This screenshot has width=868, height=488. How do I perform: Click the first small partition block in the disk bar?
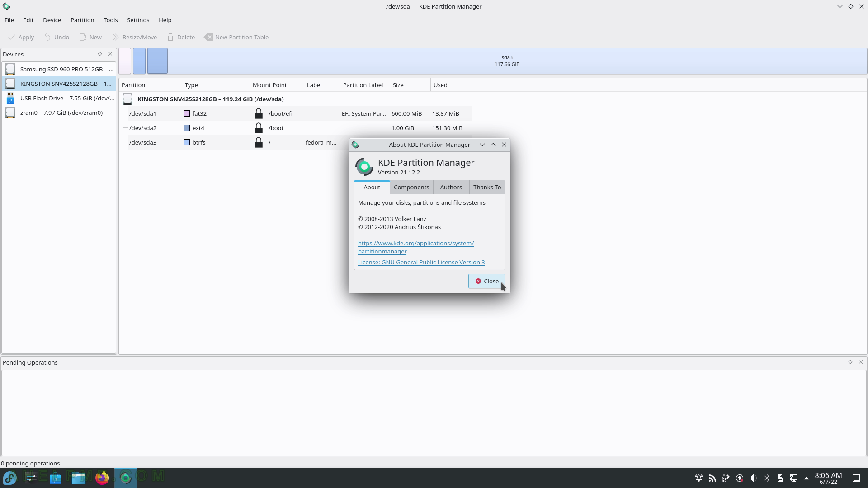[x=125, y=61]
